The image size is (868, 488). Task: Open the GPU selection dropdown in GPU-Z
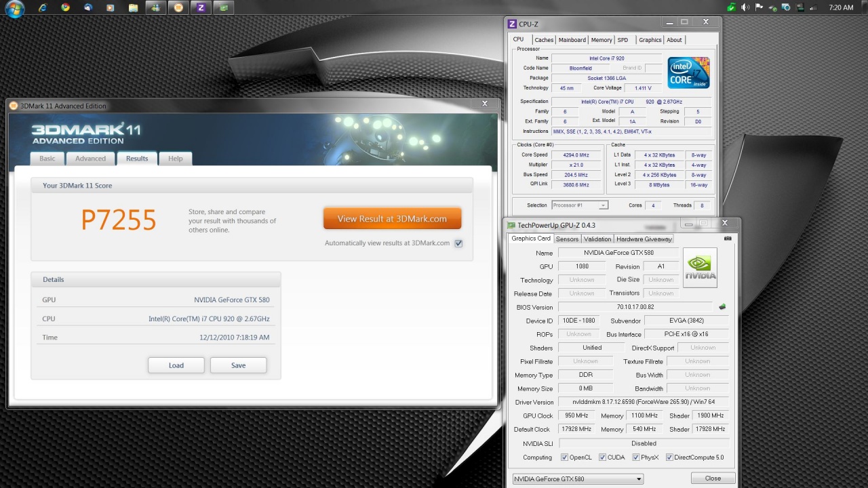click(x=577, y=479)
